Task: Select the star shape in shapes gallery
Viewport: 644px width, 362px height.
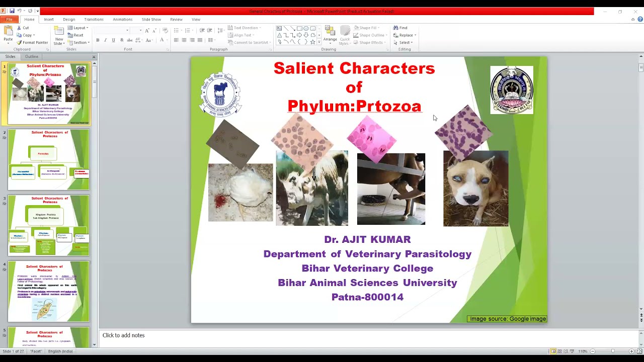Action: (x=312, y=42)
